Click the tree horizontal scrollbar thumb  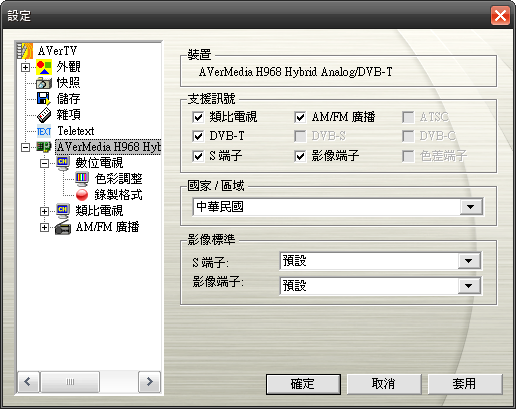click(x=70, y=382)
